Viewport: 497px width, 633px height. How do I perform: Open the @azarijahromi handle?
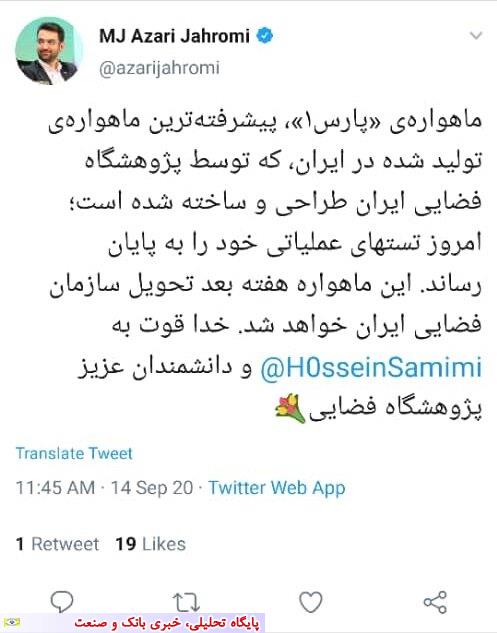(x=159, y=68)
